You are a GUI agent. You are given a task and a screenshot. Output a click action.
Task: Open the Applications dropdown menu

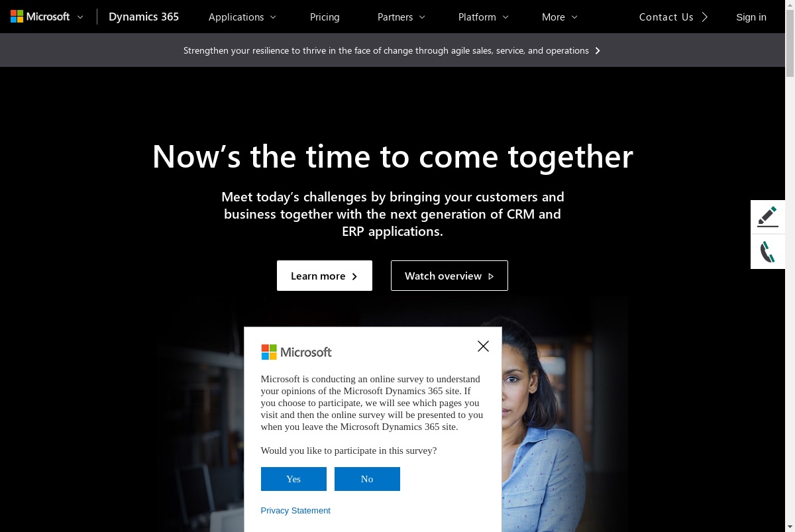[x=242, y=17]
